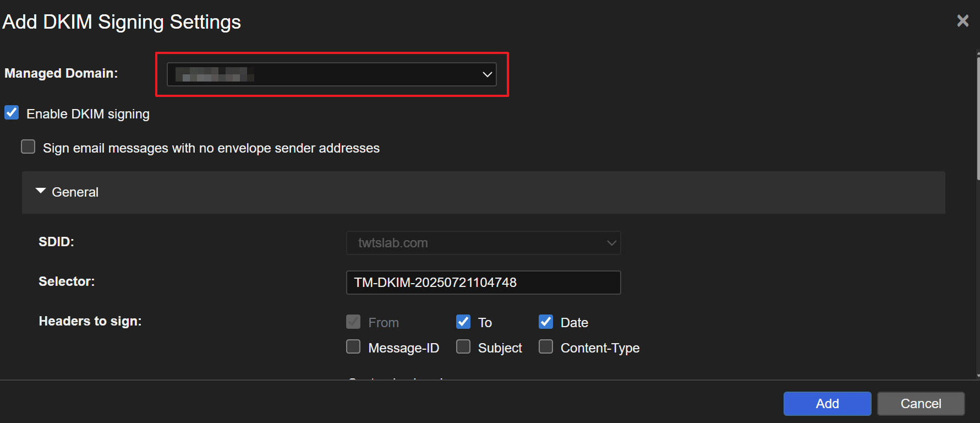Open the Managed Domain dropdown
Screen dimensions: 980x423
331,74
